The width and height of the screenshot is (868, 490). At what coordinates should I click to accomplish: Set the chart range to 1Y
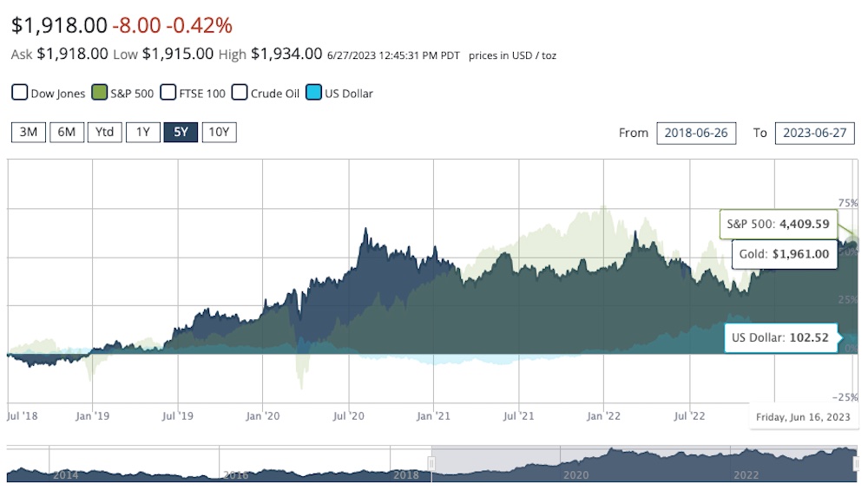click(x=143, y=133)
